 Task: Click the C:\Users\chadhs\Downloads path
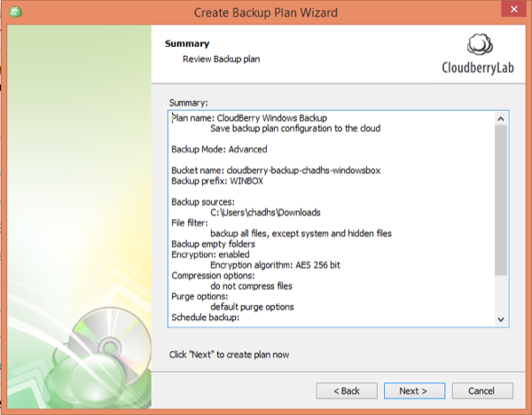(x=265, y=213)
